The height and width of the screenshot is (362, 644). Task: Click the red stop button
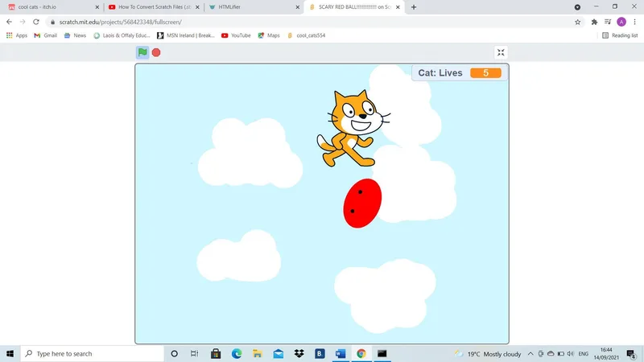click(x=156, y=52)
